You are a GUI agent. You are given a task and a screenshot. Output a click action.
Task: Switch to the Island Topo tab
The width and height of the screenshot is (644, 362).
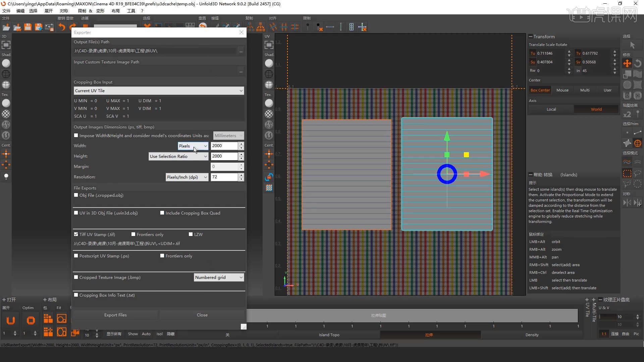(329, 335)
